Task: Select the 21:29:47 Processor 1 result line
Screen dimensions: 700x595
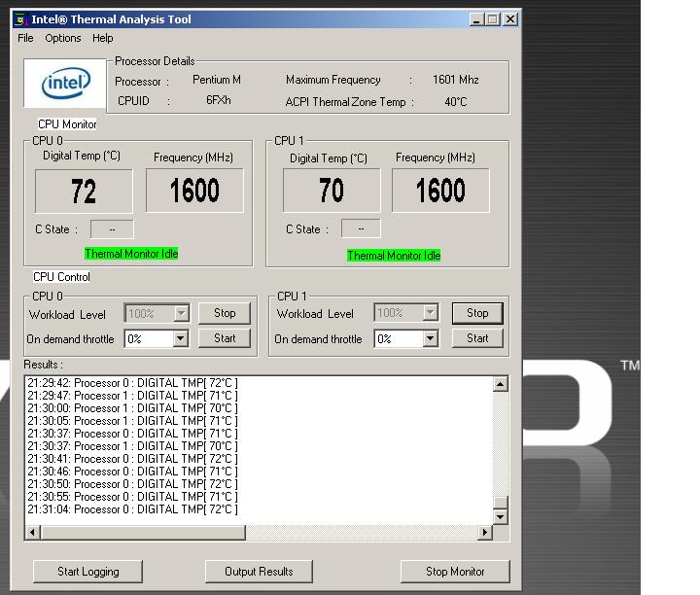Action: tap(132, 396)
